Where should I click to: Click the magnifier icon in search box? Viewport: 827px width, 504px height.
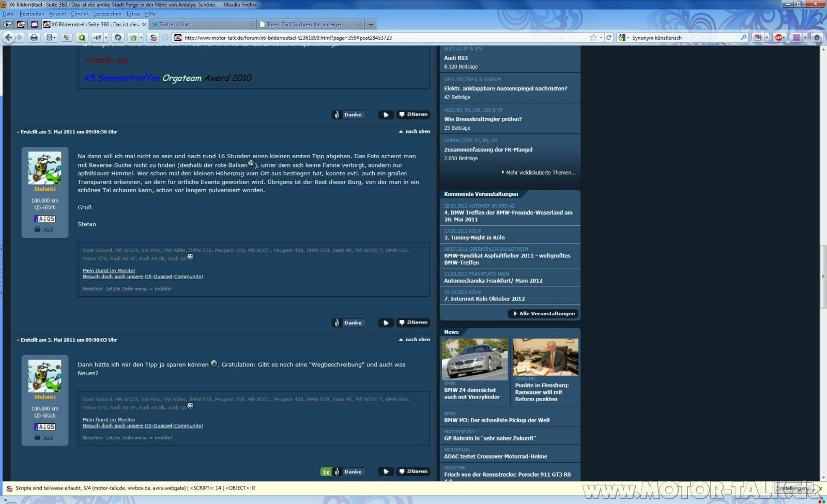(744, 38)
